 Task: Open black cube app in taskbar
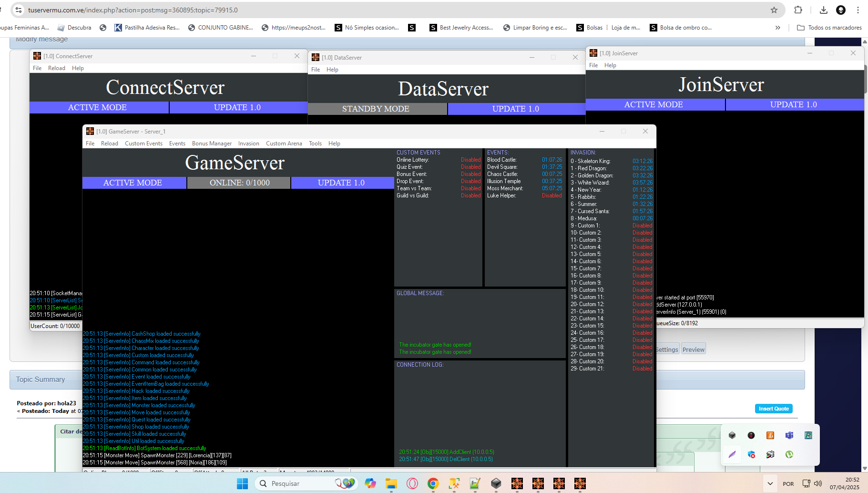tap(496, 483)
